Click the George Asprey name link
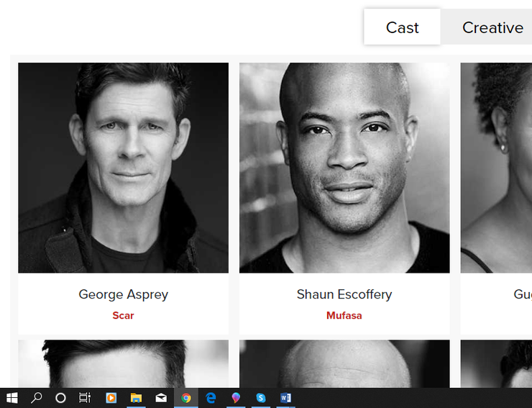 (123, 294)
